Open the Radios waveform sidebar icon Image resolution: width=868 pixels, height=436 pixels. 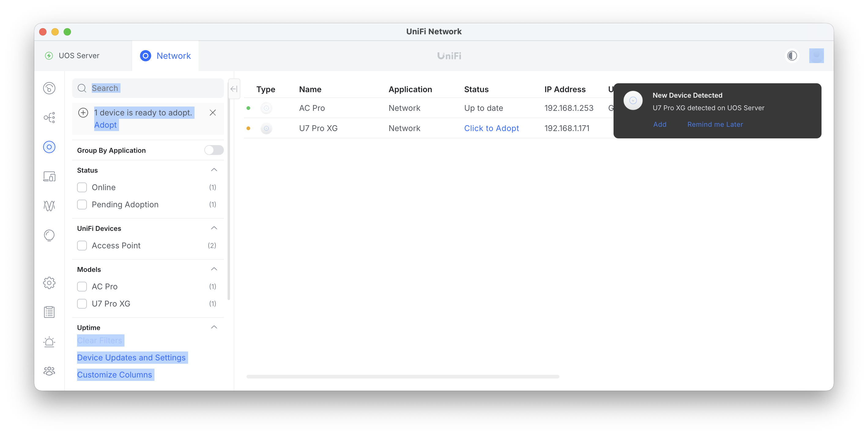coord(49,206)
